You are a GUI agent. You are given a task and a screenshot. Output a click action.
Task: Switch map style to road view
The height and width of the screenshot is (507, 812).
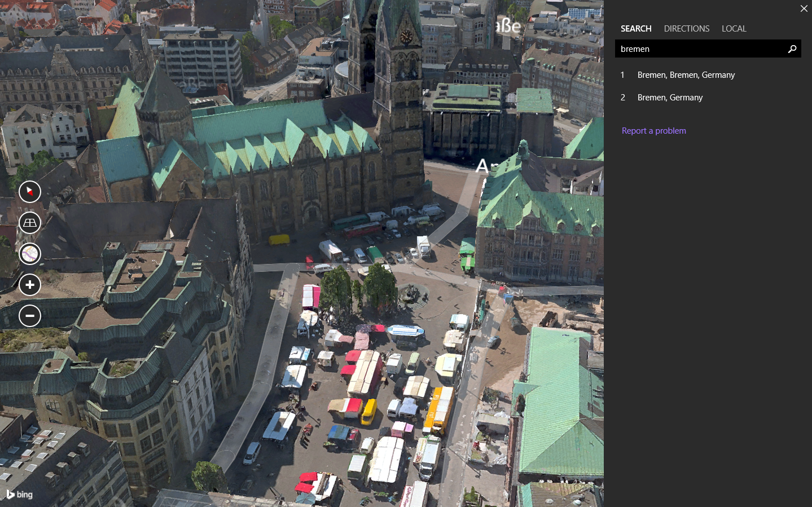point(30,254)
